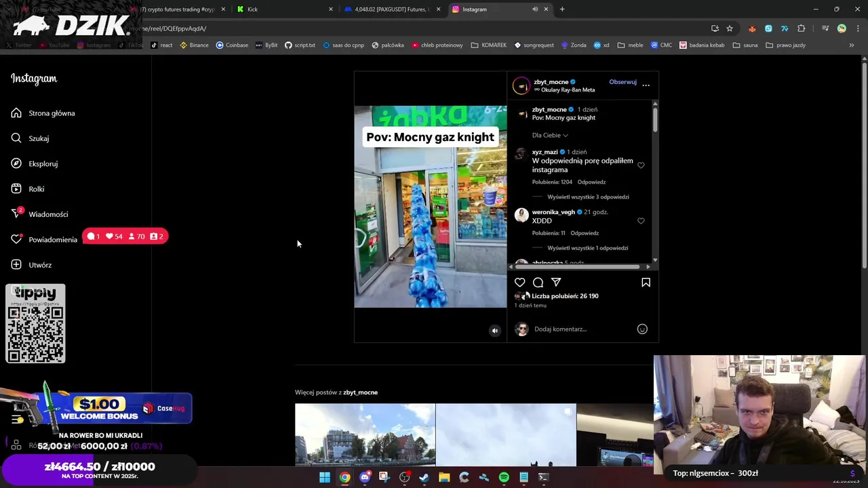
Task: Expand the prawo jazdy bookmarks folder
Action: [x=785, y=45]
